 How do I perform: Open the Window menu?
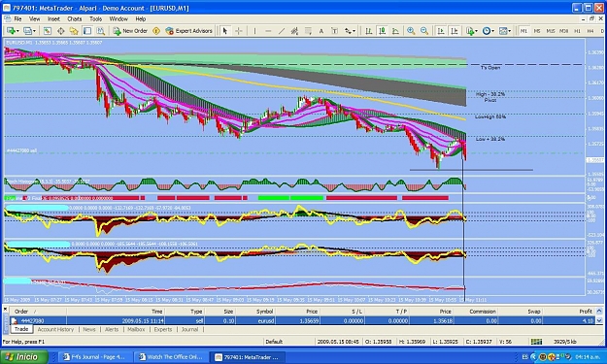pyautogui.click(x=118, y=18)
